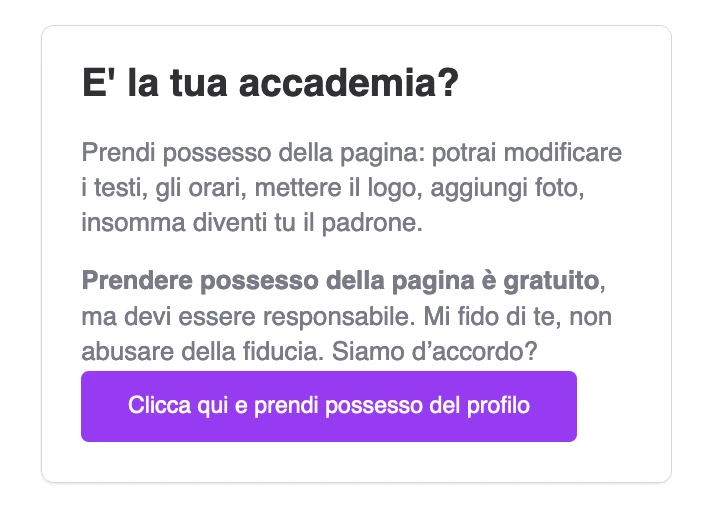This screenshot has height=524, width=726.
Task: Click the words 'mettere il logo'
Action: pyautogui.click(x=336, y=188)
